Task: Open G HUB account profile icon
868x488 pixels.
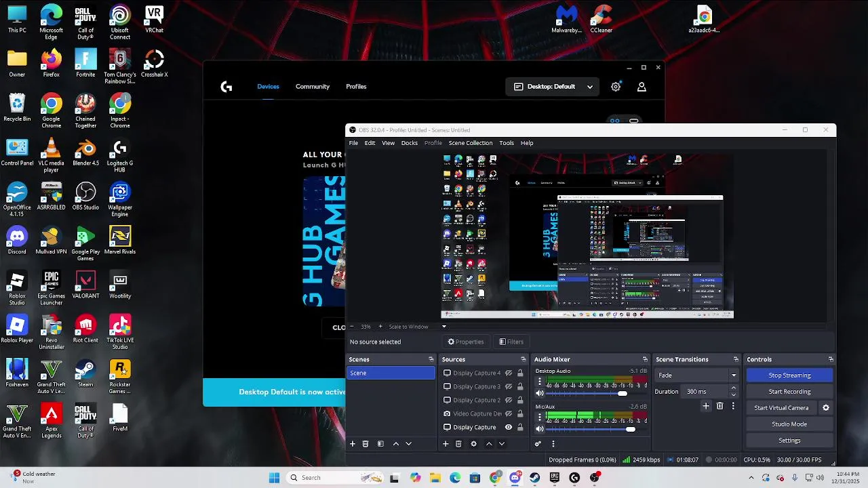Action: click(x=642, y=87)
